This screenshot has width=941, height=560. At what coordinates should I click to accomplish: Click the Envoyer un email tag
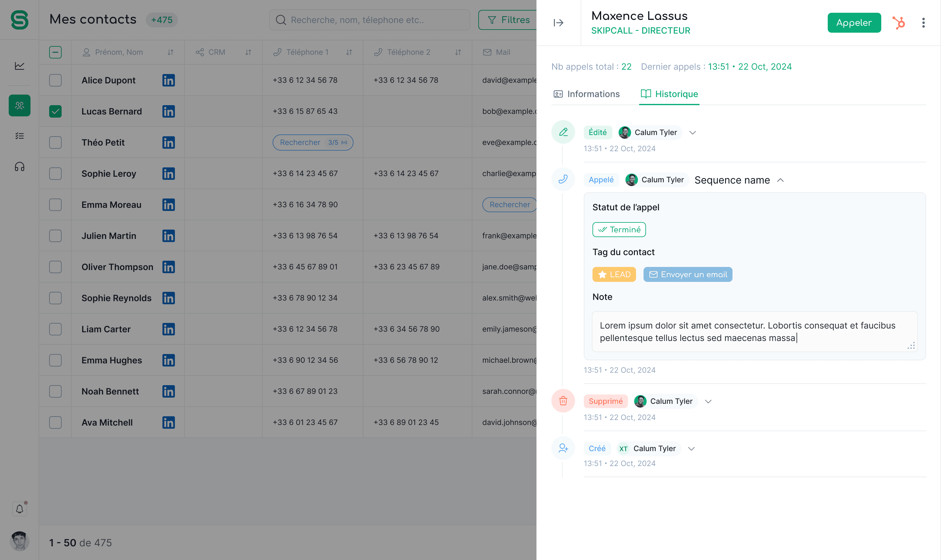688,274
